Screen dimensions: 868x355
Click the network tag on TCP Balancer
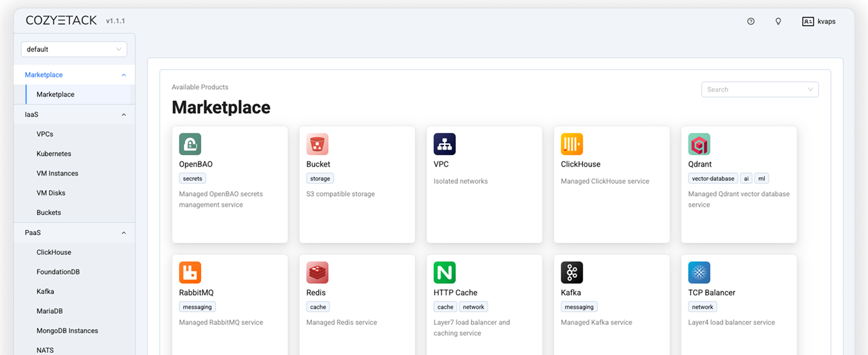(703, 307)
